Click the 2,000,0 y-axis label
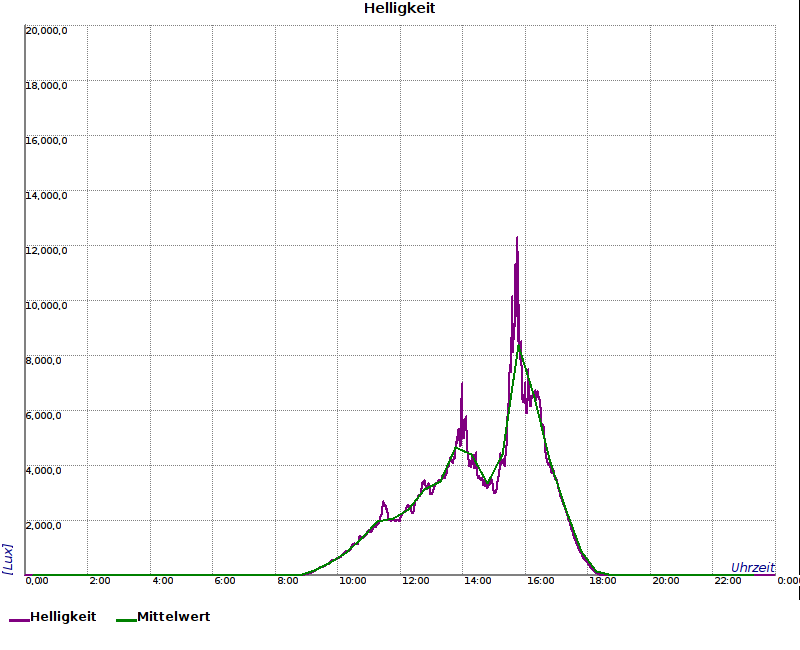This screenshot has height=650, width=800. point(44,526)
